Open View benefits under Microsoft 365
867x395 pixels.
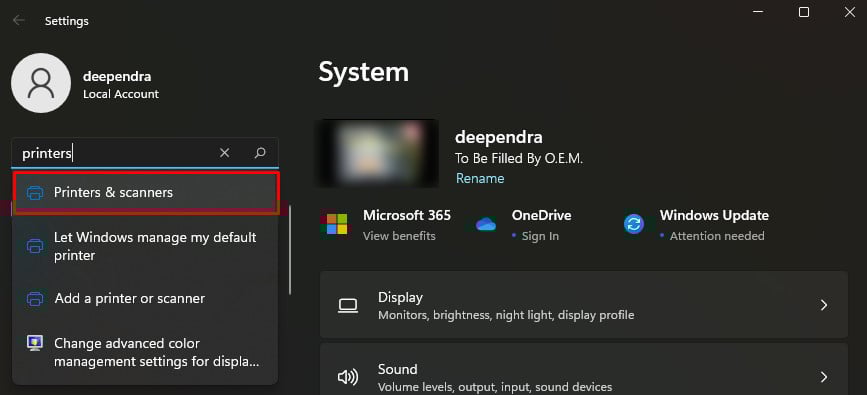[x=399, y=236]
